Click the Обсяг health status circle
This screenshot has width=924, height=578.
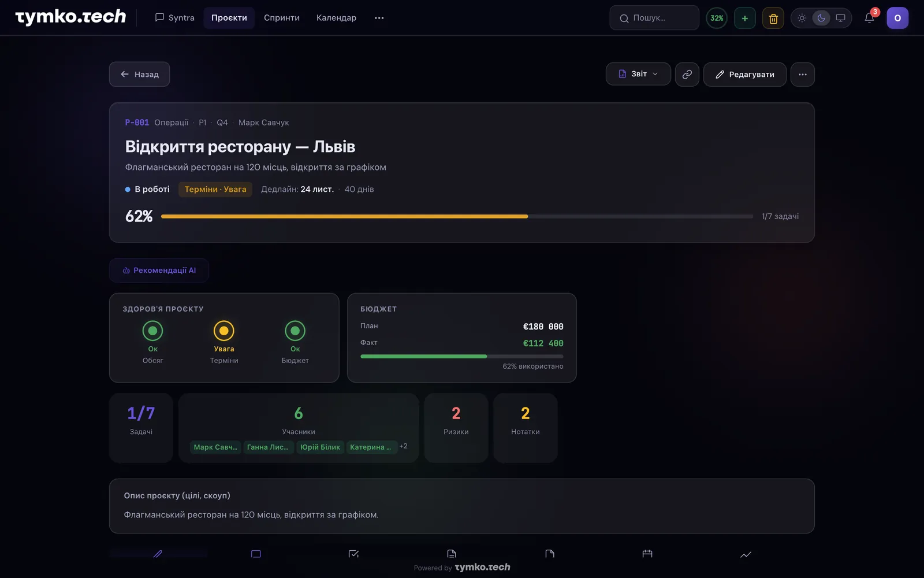(152, 331)
